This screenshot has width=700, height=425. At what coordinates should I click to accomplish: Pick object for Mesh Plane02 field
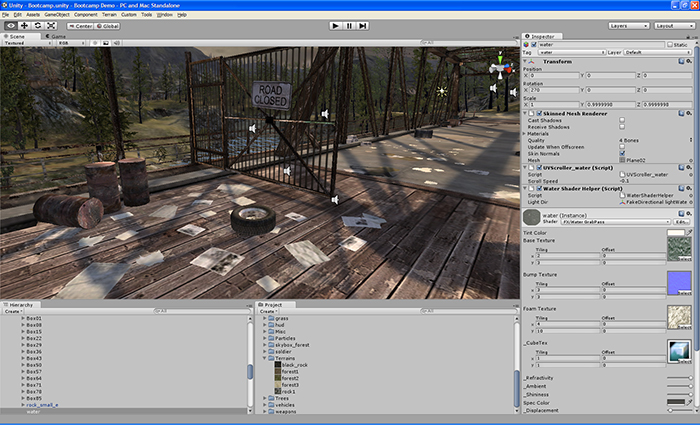point(691,160)
